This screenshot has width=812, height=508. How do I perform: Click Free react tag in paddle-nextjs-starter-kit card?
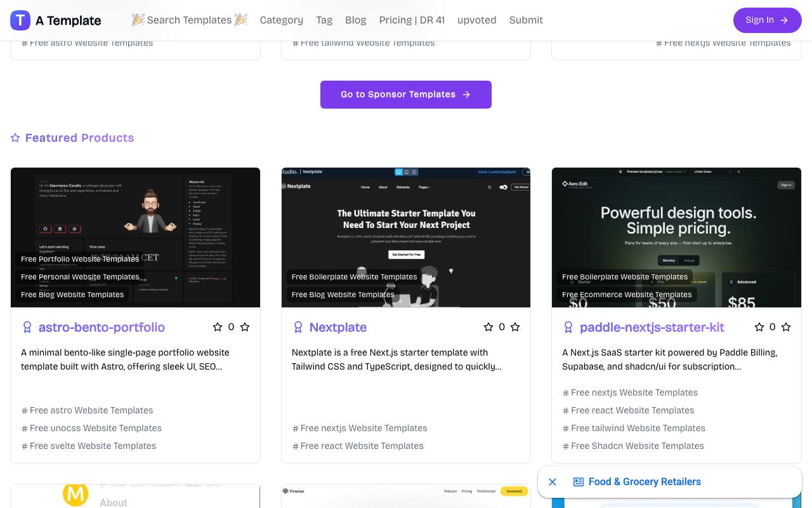(628, 410)
